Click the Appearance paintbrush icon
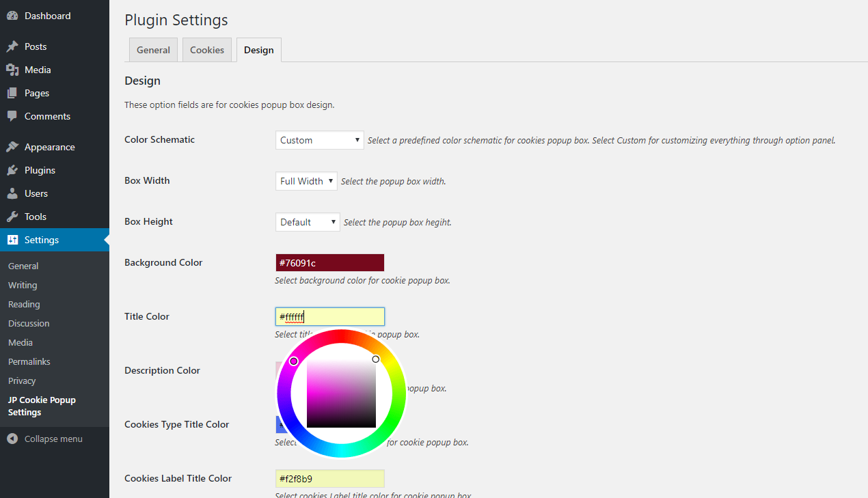Image resolution: width=868 pixels, height=498 pixels. [12, 147]
